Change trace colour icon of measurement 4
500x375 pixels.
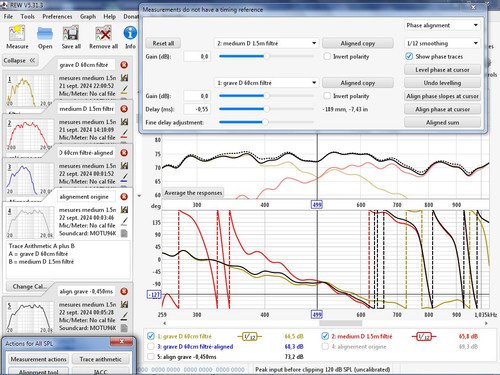coord(124,221)
